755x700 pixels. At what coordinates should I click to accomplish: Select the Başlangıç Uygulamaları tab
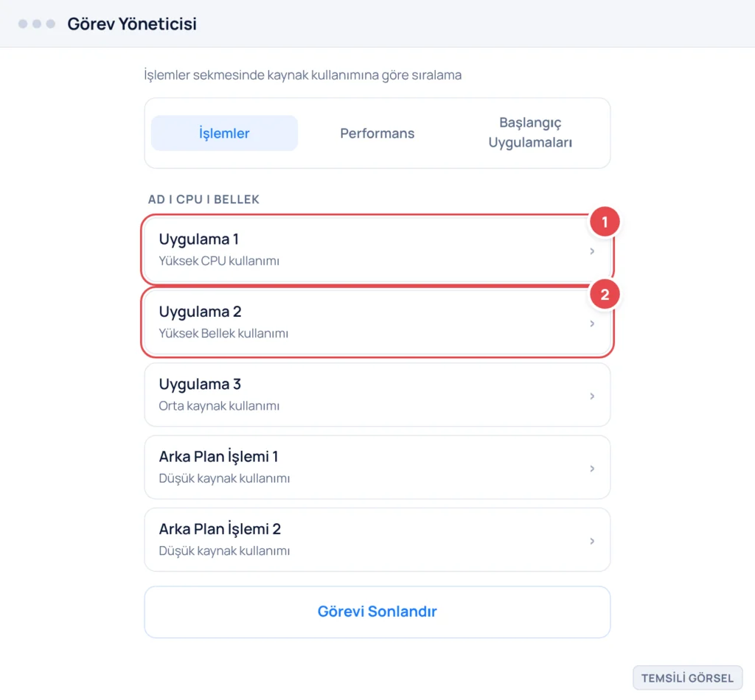click(530, 133)
